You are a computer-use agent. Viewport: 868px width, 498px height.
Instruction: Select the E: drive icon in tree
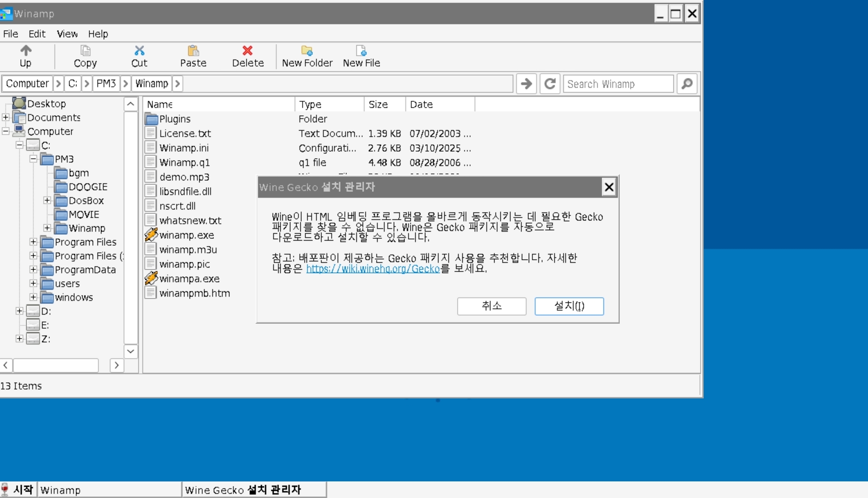(x=33, y=325)
